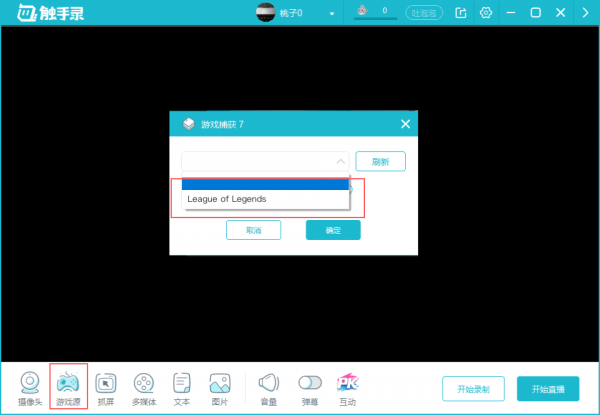Toggle the bullet comments switch
The image size is (600, 415).
click(x=310, y=382)
